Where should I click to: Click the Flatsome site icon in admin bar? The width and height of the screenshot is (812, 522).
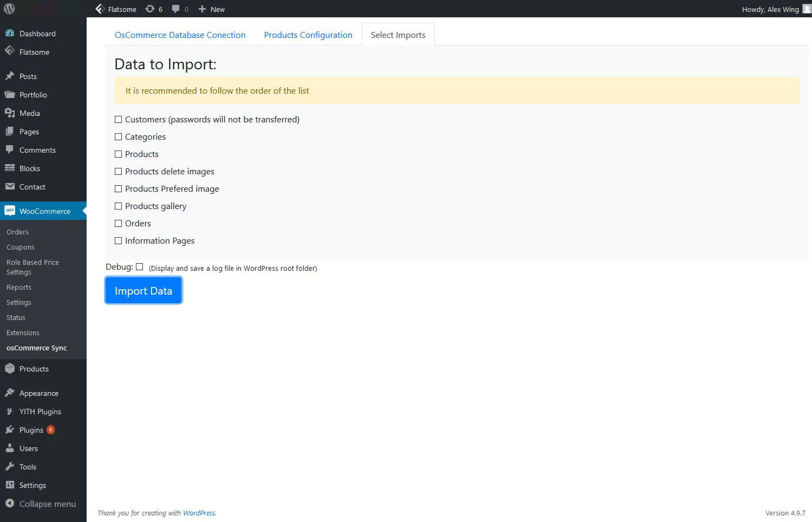tap(100, 9)
